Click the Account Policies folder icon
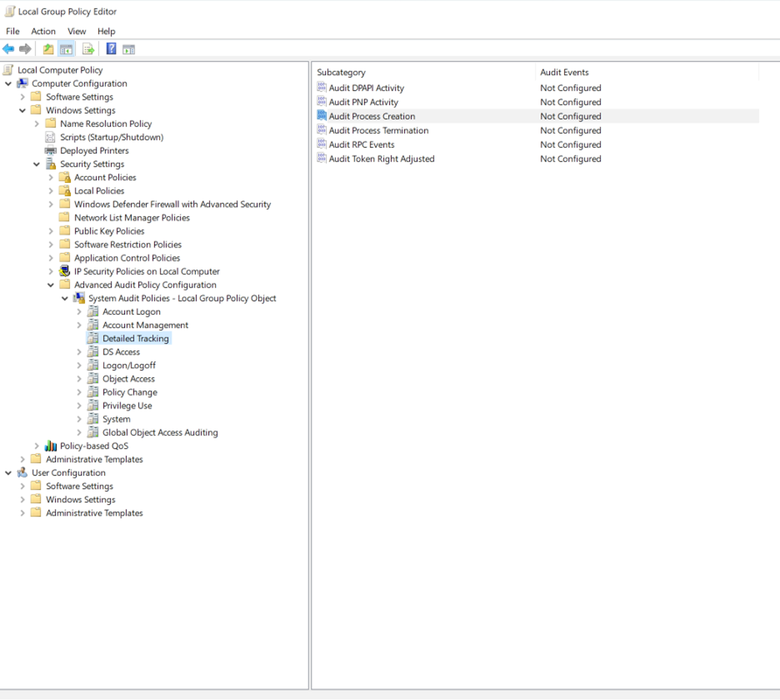 (65, 178)
